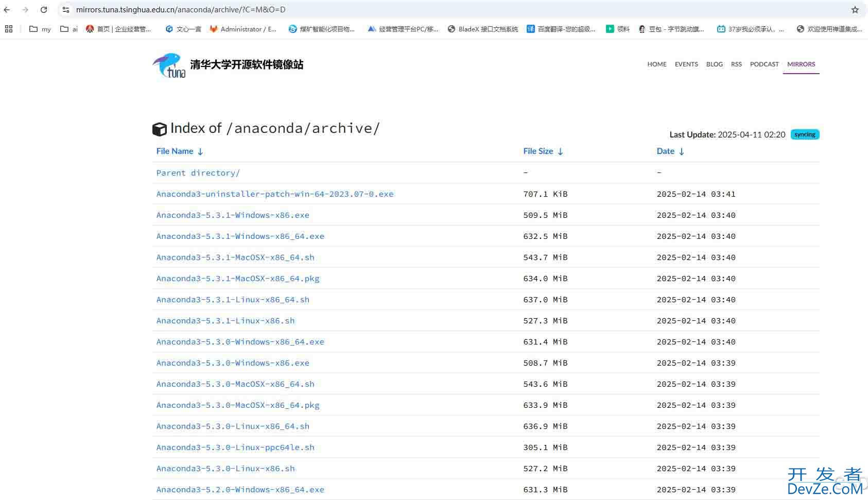The width and height of the screenshot is (868, 500).
Task: Open the 'ai' bookmarks folder
Action: [x=69, y=29]
